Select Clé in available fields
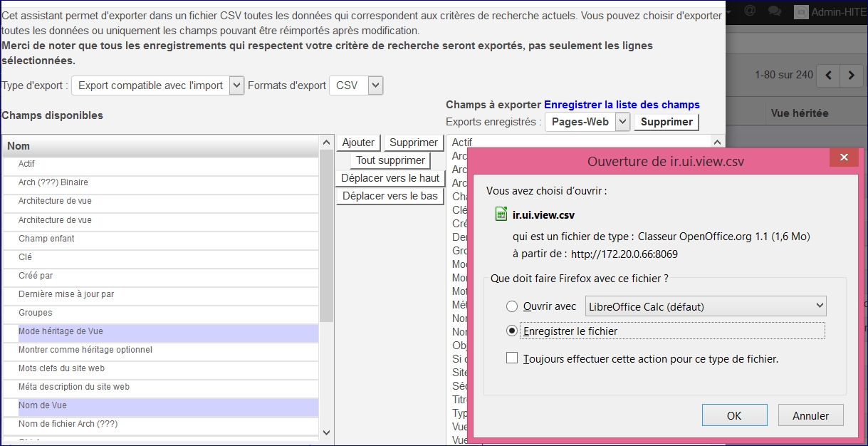The image size is (868, 446). [x=161, y=257]
